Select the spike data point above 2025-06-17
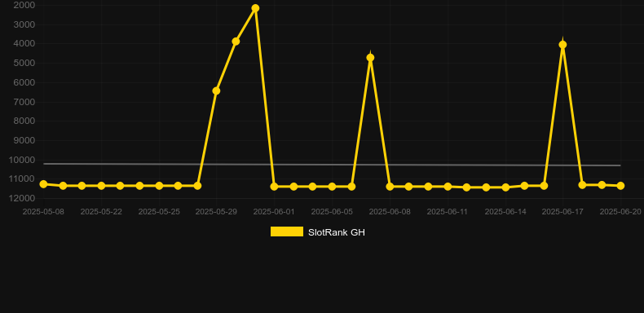 (562, 44)
